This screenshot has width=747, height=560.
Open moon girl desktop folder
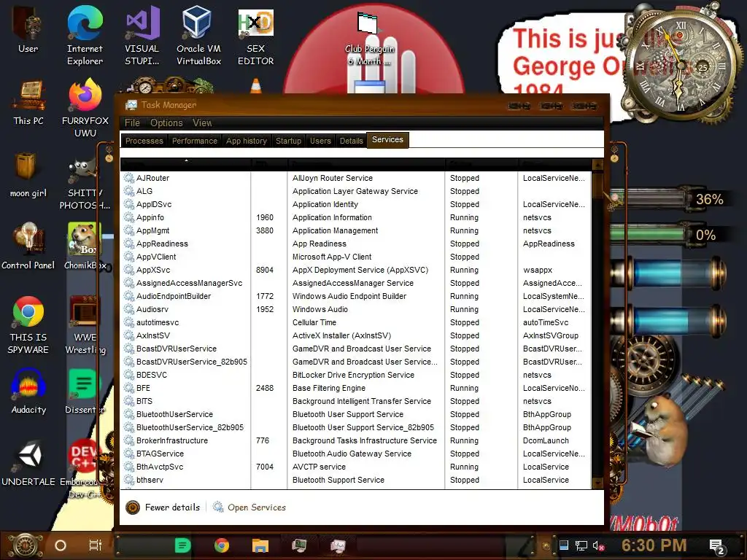tap(28, 175)
